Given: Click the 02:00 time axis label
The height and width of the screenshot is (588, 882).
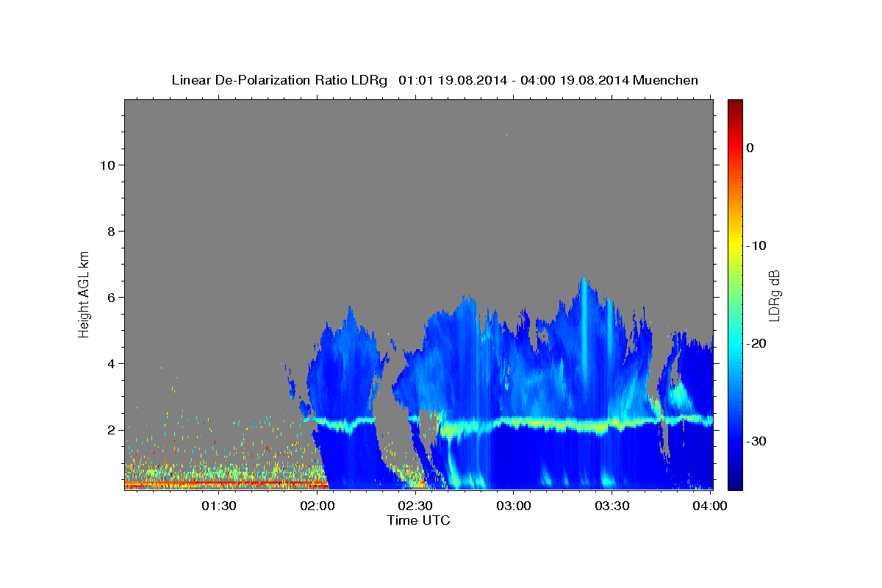Looking at the screenshot, I should (318, 506).
